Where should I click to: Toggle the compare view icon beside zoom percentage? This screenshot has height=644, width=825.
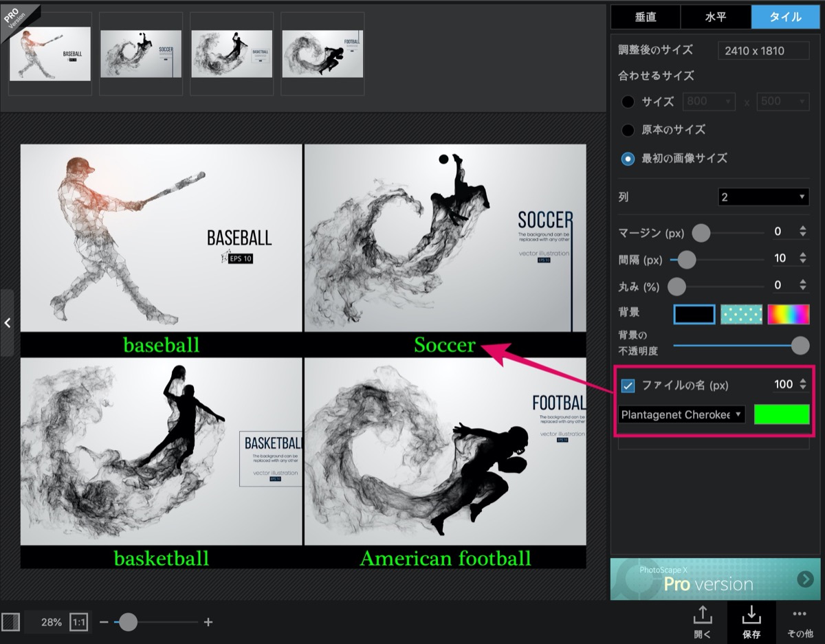[x=10, y=622]
